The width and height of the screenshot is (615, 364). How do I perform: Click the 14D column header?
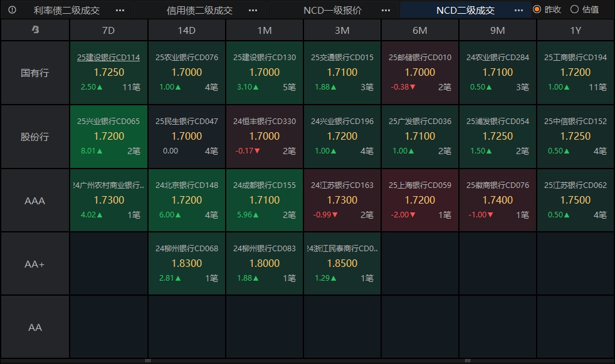click(x=187, y=30)
